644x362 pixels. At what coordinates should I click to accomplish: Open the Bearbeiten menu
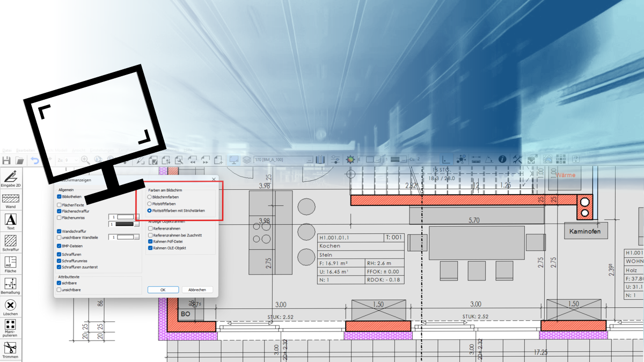25,150
